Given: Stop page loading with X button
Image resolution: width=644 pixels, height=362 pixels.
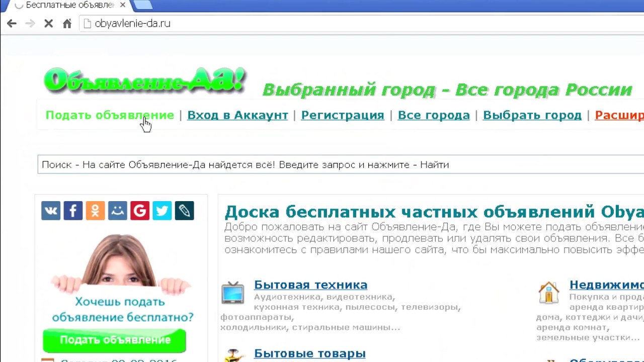Looking at the screenshot, I should (48, 24).
